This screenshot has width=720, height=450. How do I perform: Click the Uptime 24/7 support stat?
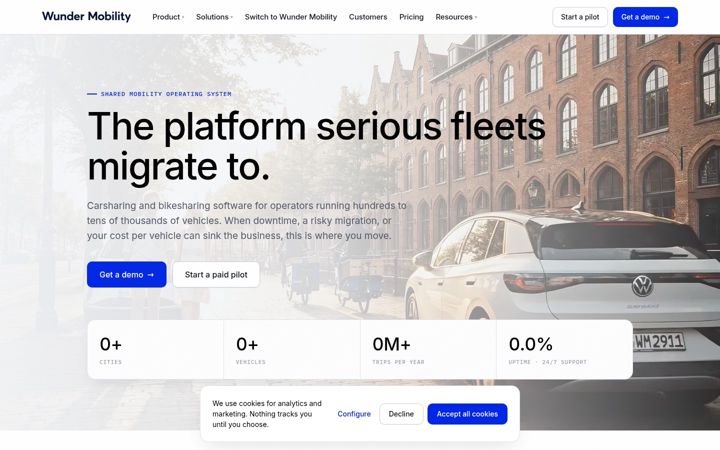pyautogui.click(x=565, y=349)
